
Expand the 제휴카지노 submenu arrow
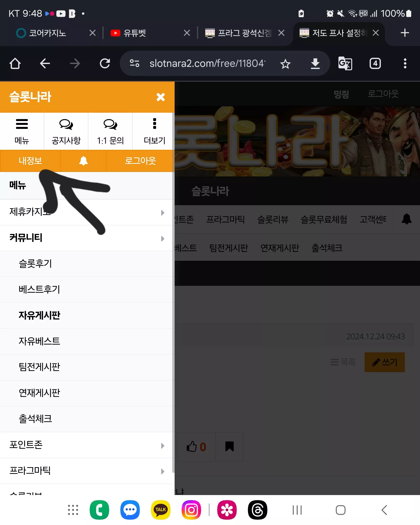(x=163, y=213)
